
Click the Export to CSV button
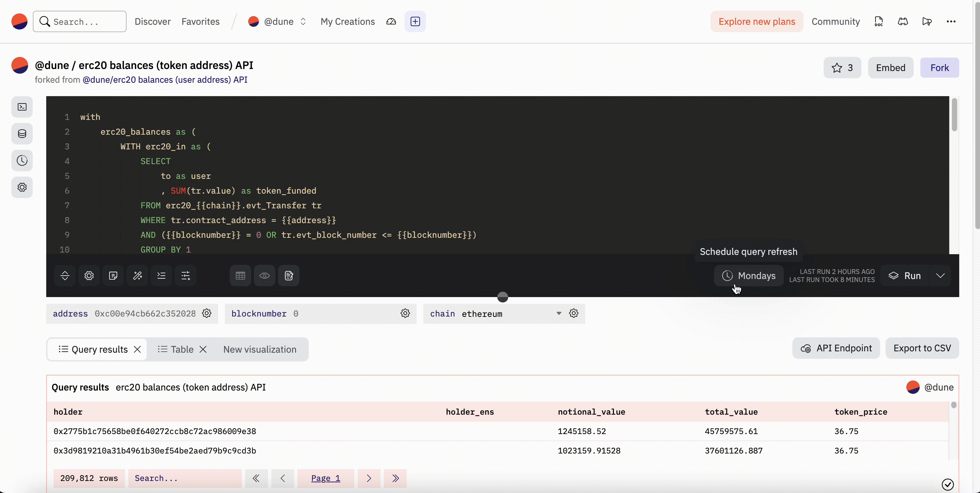[922, 348]
